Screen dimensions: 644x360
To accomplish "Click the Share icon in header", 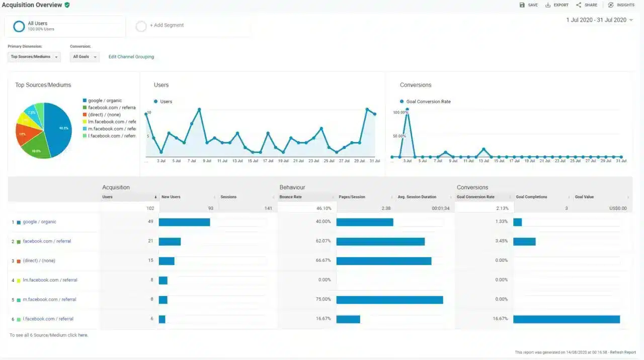I will coord(579,5).
